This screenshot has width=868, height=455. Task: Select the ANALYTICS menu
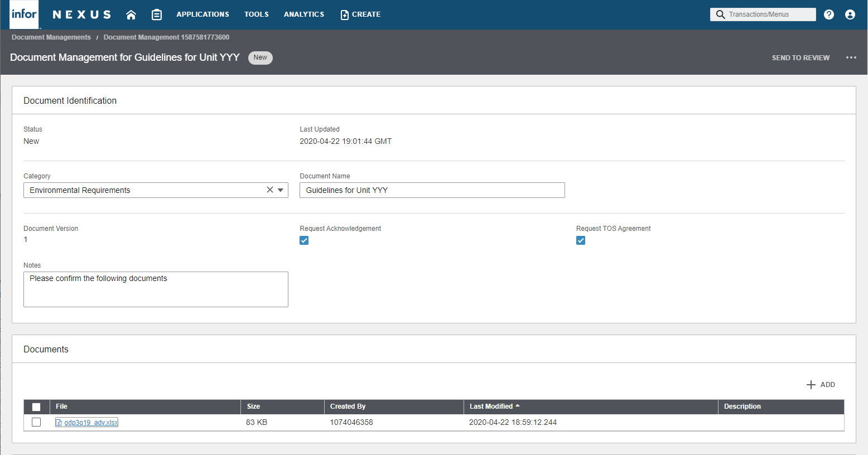pos(303,14)
